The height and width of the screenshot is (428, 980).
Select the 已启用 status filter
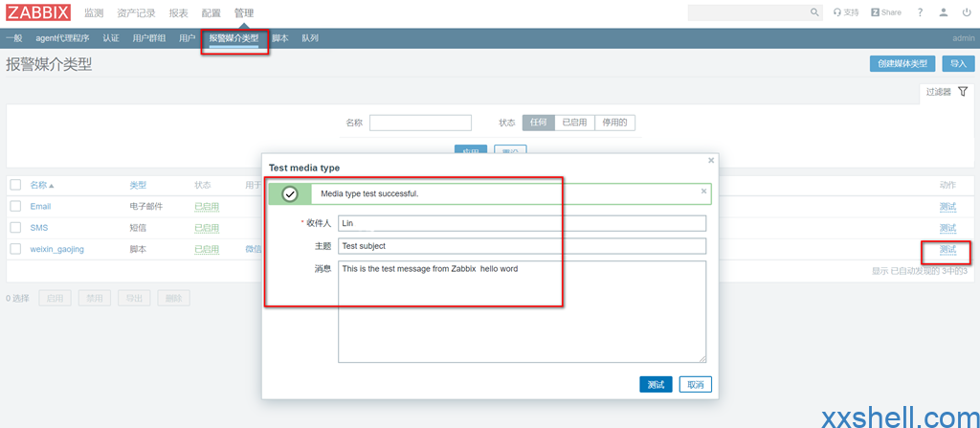(x=574, y=123)
